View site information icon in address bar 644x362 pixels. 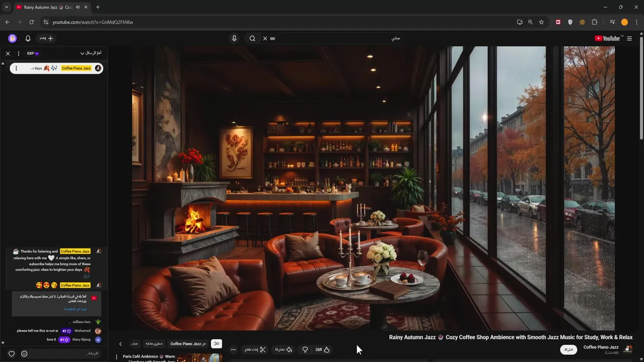pyautogui.click(x=46, y=22)
